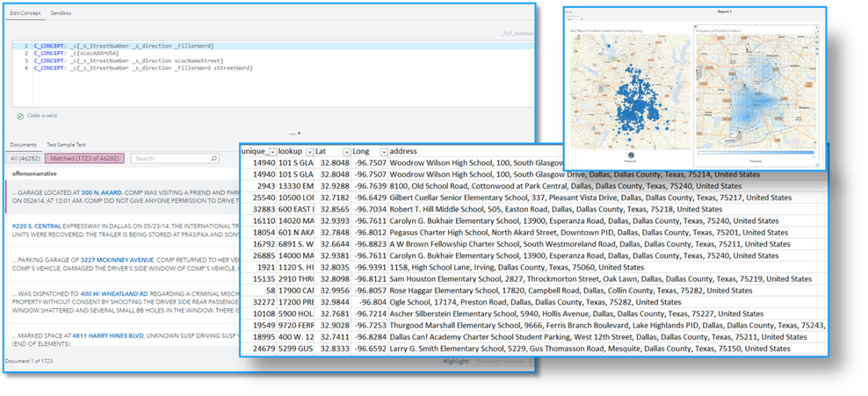Show All (46282) documents
Image resolution: width=868 pixels, height=396 pixels.
point(25,159)
